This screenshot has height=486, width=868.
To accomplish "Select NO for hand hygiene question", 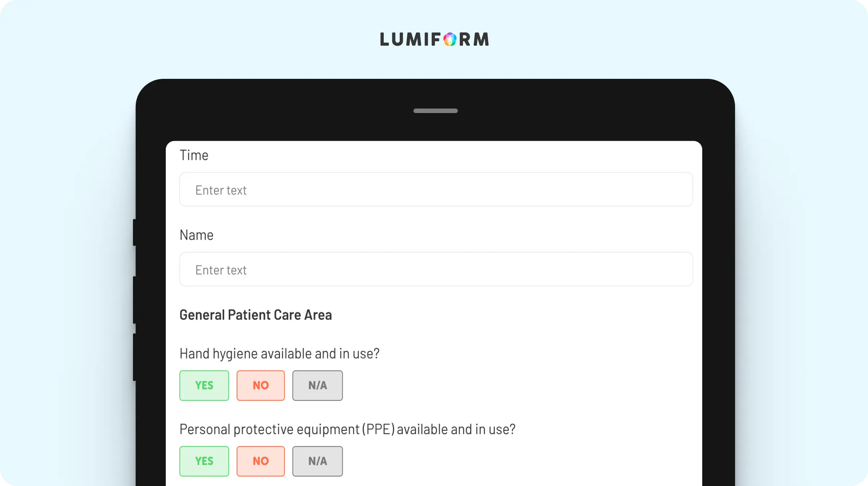I will coord(261,386).
